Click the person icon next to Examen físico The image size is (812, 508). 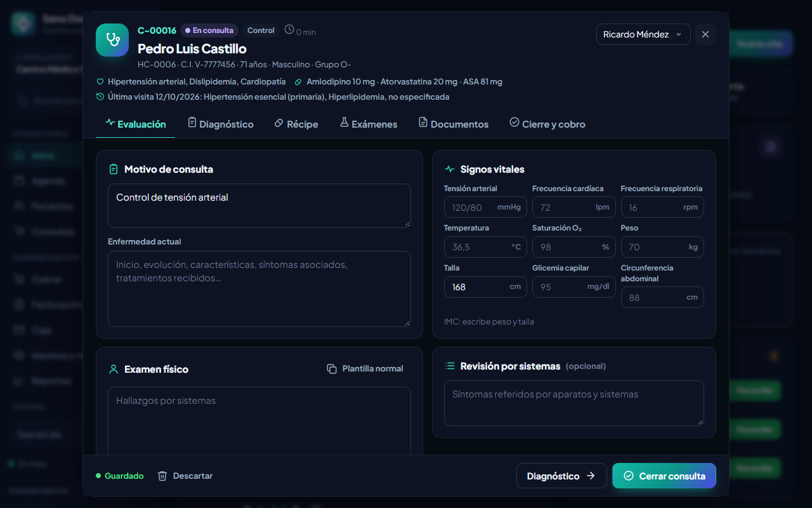[114, 369]
